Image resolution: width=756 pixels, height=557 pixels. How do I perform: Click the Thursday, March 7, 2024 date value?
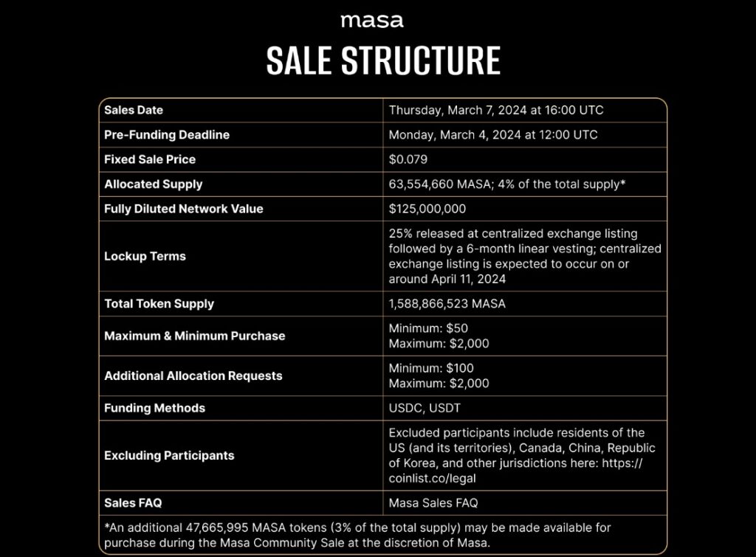coord(496,111)
